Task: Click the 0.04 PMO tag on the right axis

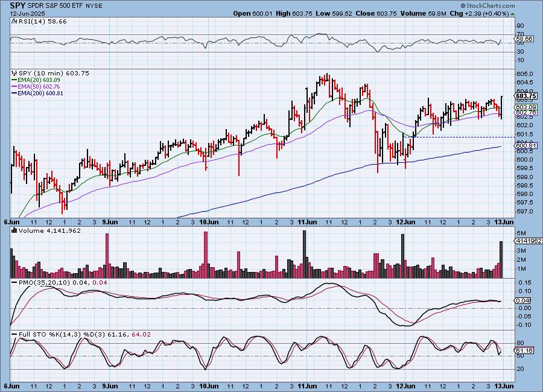Action: tap(523, 300)
